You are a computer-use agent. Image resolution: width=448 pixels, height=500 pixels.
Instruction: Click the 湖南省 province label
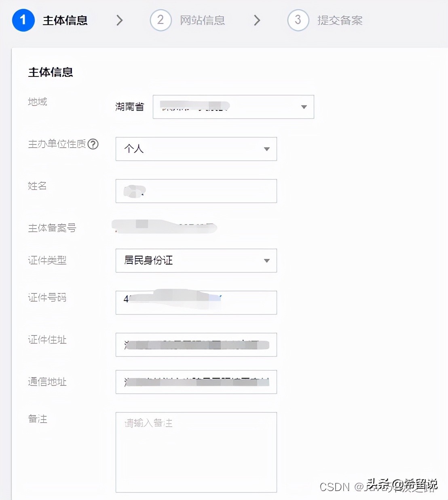pyautogui.click(x=129, y=107)
